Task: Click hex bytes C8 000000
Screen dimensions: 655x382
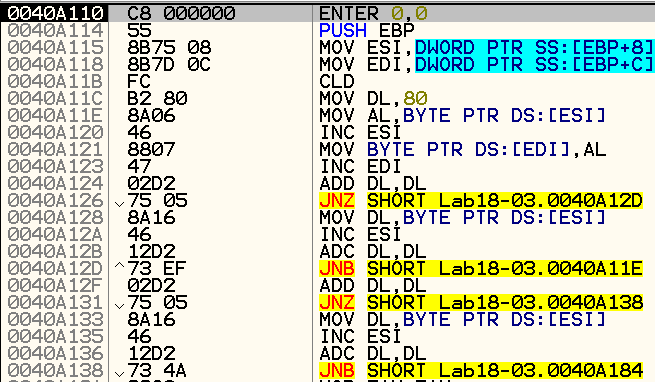Action: coord(181,14)
